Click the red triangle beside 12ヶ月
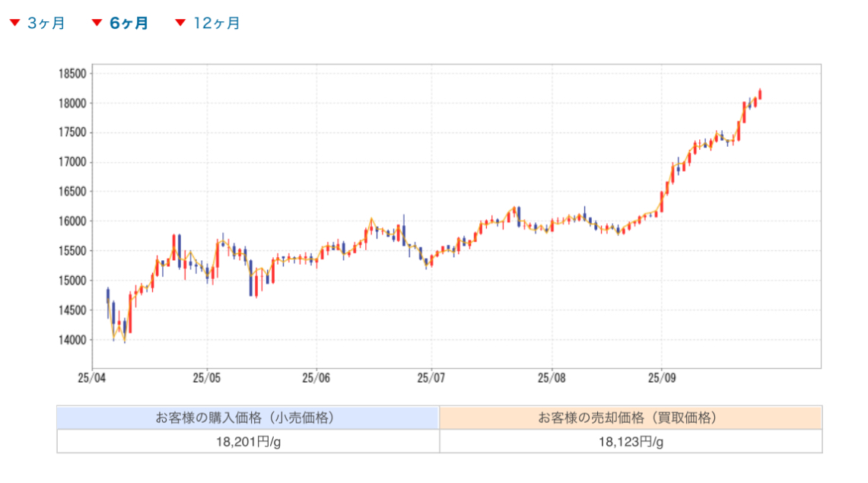868x483 pixels. pyautogui.click(x=180, y=23)
